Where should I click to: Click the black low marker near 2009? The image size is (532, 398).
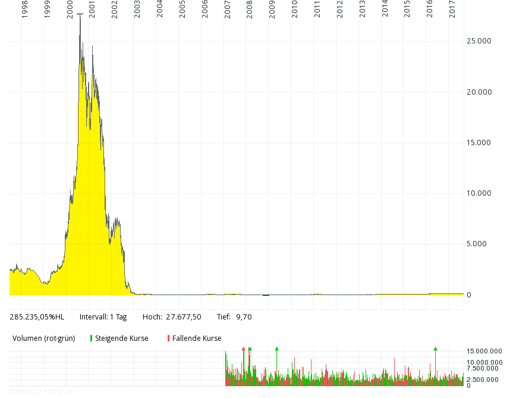266,295
